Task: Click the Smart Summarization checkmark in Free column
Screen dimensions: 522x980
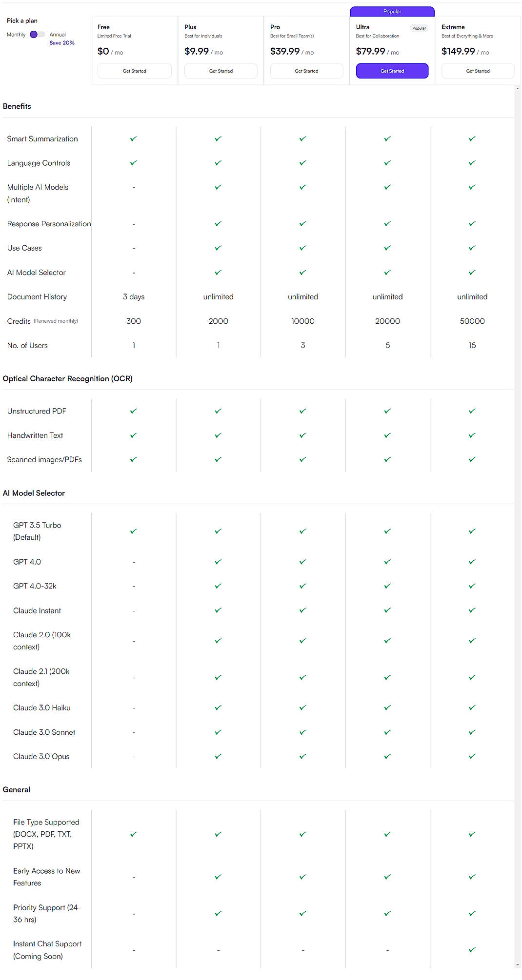Action: tap(133, 138)
